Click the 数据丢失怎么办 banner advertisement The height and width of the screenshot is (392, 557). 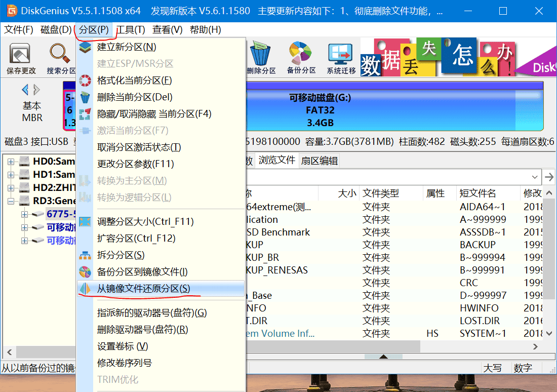coord(435,58)
